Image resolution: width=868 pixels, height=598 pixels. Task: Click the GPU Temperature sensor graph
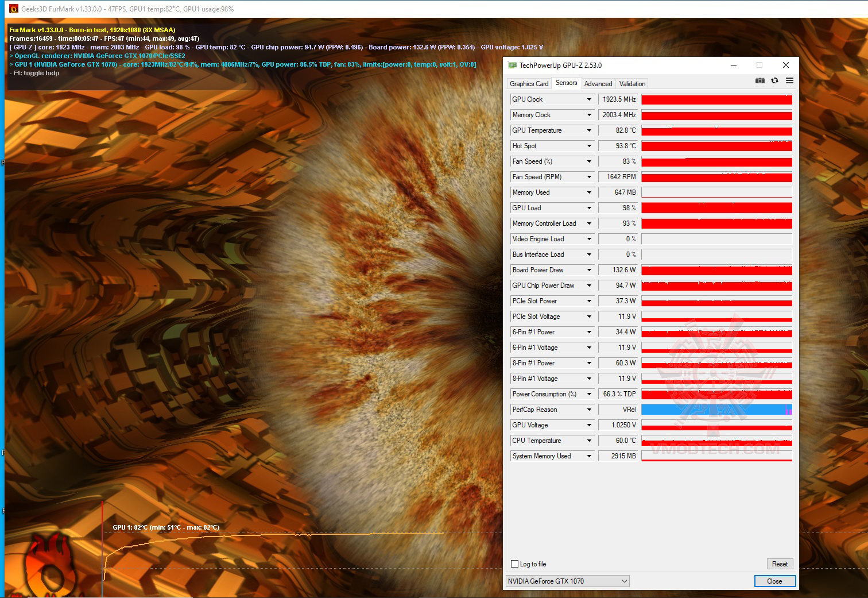(716, 130)
